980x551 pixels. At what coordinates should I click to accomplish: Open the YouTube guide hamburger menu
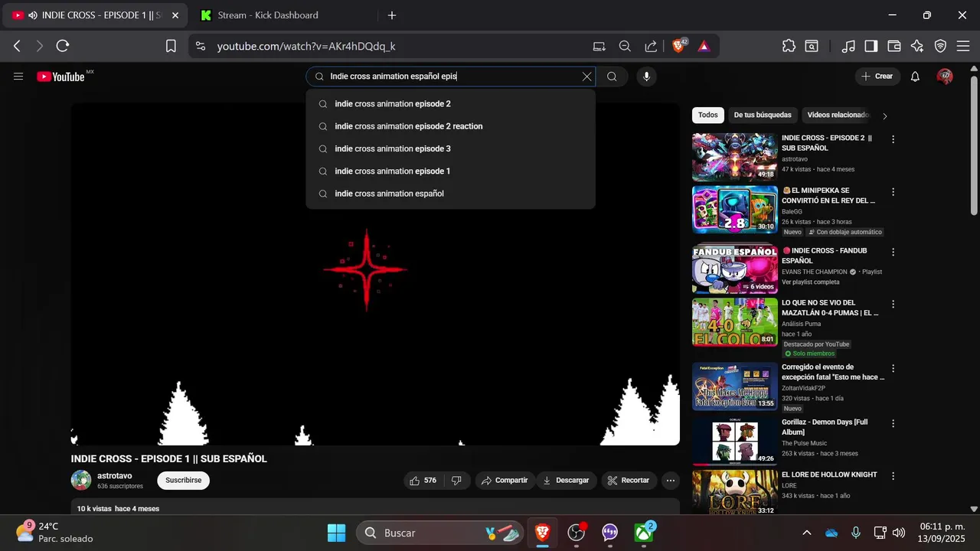click(18, 77)
